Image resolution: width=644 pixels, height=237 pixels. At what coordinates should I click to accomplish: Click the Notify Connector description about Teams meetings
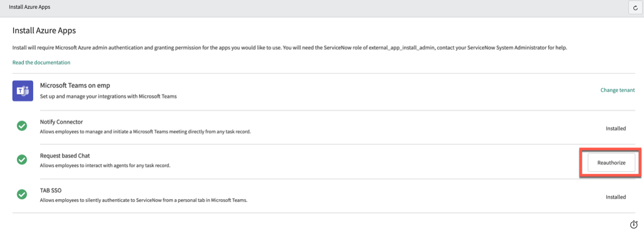coord(145,131)
